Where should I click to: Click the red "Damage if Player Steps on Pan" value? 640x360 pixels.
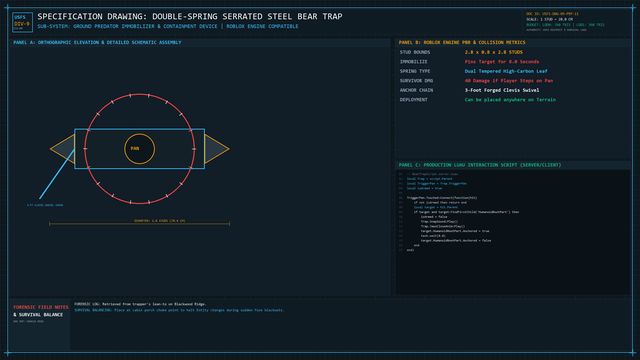click(x=509, y=81)
